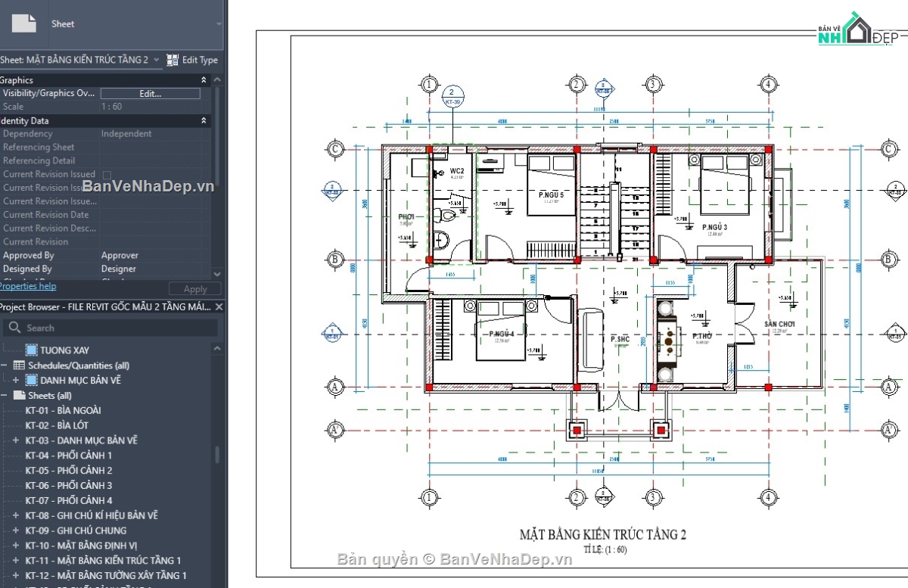Click the Sheets (all) page icon
This screenshot has width=908, height=588.
click(x=19, y=395)
